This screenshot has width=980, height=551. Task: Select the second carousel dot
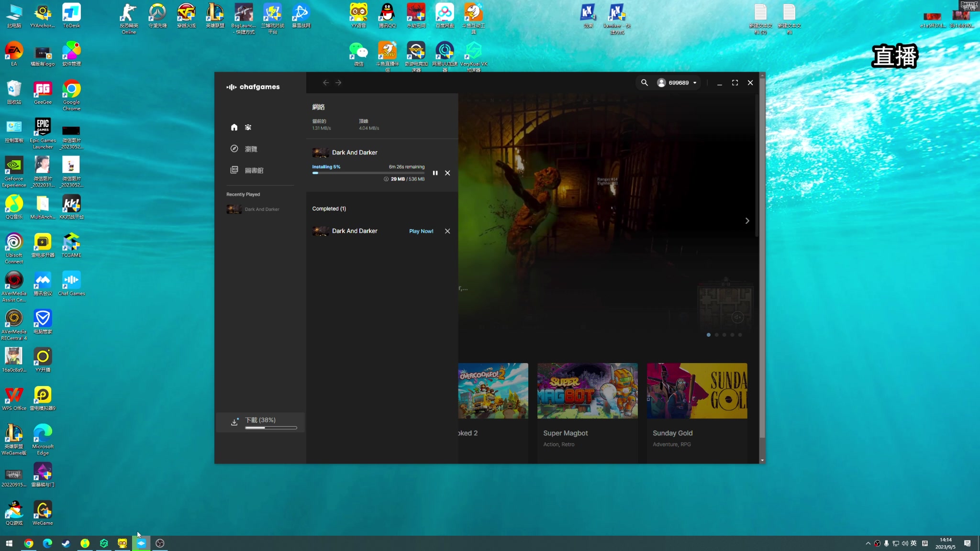(x=716, y=335)
